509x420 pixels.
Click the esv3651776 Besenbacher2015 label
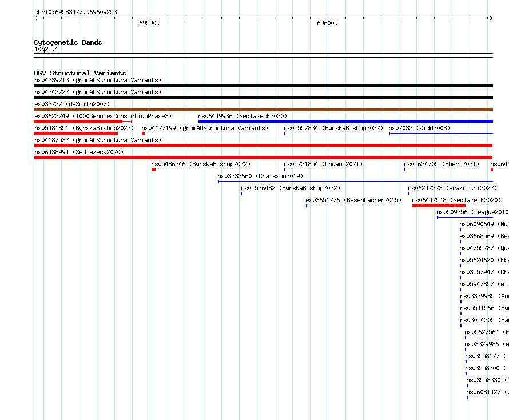pyautogui.click(x=353, y=200)
